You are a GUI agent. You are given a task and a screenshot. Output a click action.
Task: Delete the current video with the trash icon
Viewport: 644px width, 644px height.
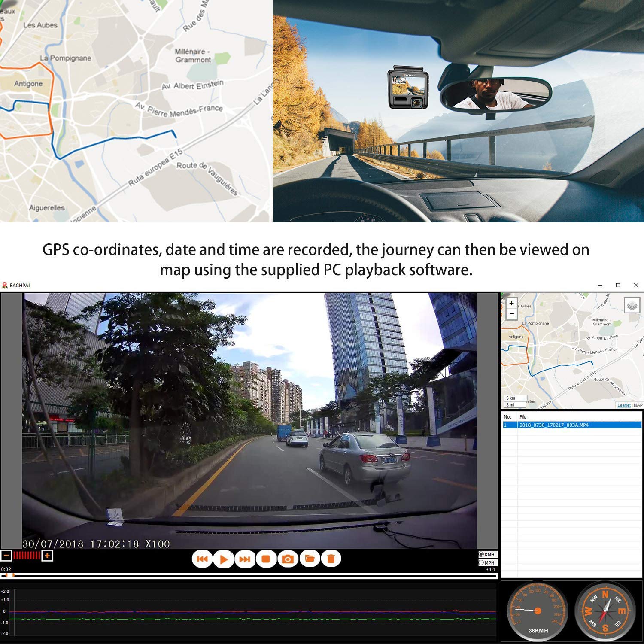click(331, 559)
